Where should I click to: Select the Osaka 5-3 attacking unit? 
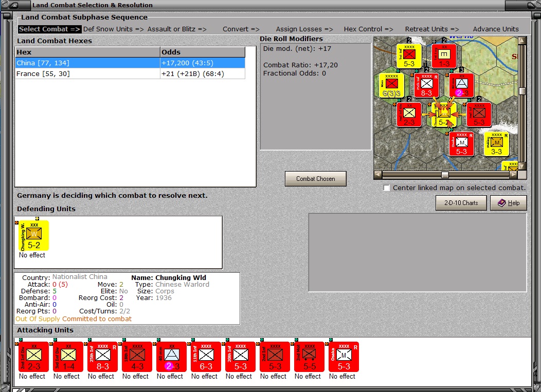344,357
